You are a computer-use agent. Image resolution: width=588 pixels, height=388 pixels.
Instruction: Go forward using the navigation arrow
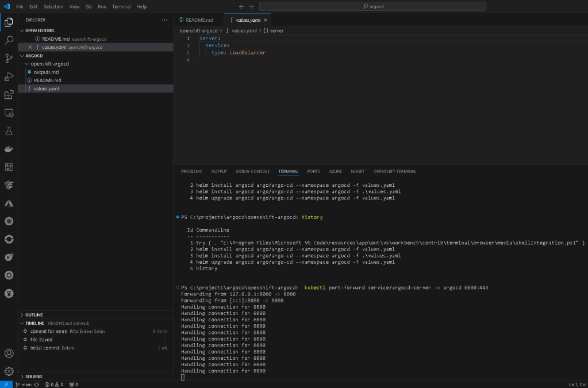251,6
